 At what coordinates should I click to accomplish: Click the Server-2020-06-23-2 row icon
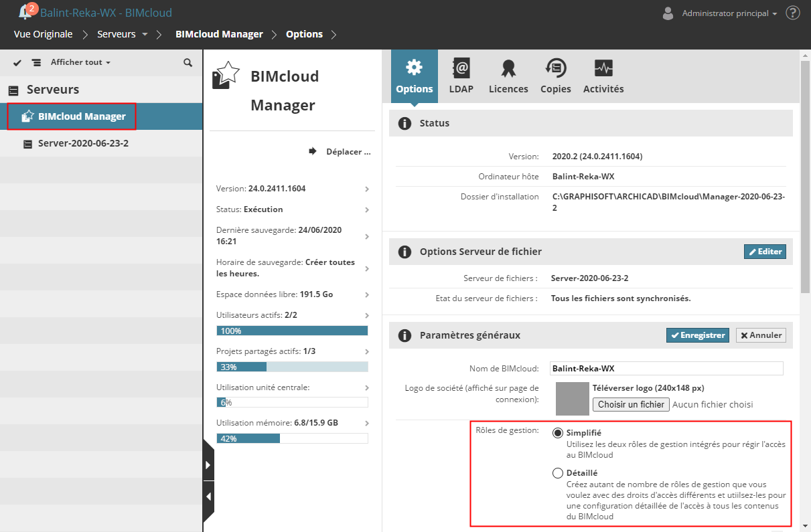(x=27, y=144)
